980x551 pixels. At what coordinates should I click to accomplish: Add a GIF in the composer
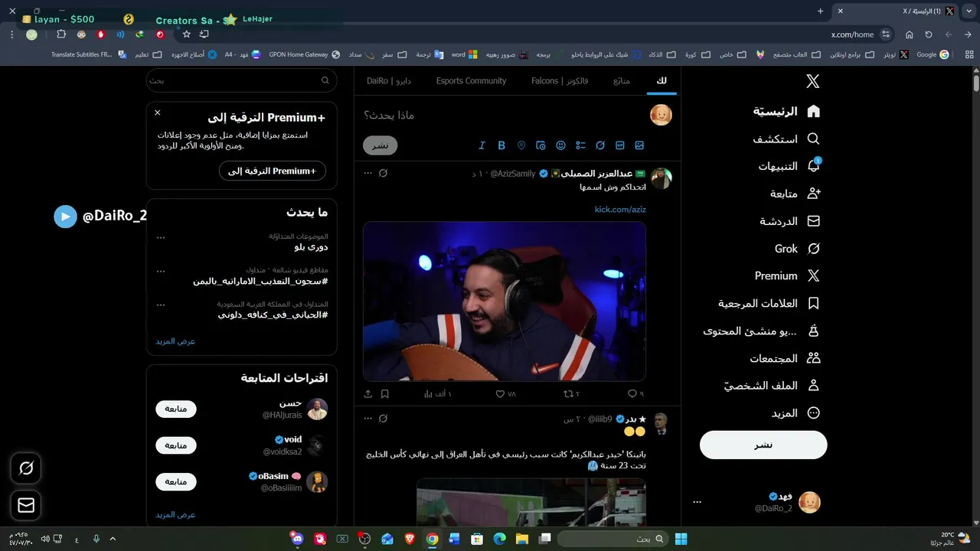pyautogui.click(x=620, y=145)
